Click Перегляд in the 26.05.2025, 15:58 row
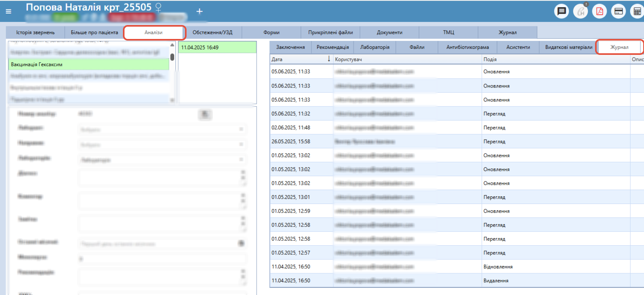The image size is (644, 295). (x=494, y=142)
